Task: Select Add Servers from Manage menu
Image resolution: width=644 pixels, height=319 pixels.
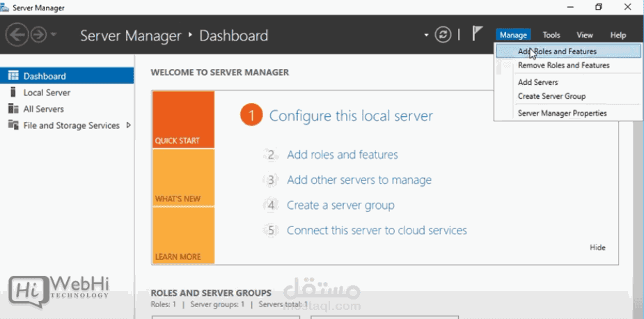Action: [x=568, y=82]
